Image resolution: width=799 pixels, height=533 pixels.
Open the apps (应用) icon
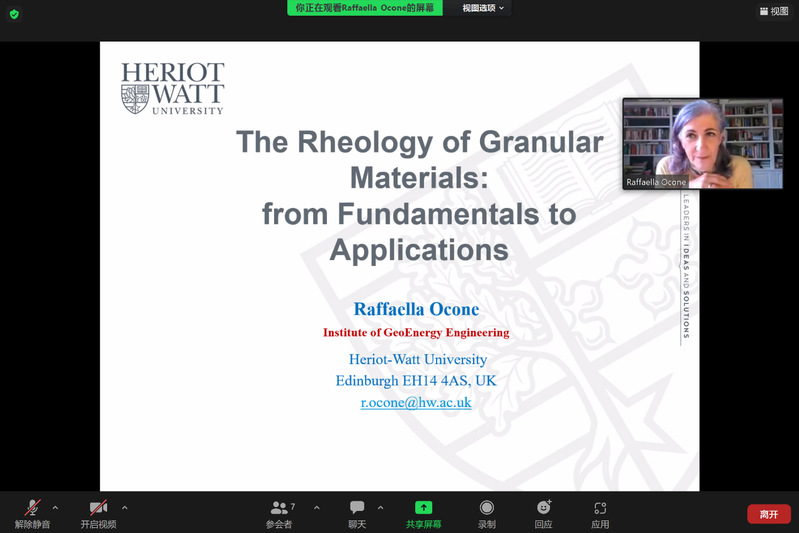click(600, 514)
